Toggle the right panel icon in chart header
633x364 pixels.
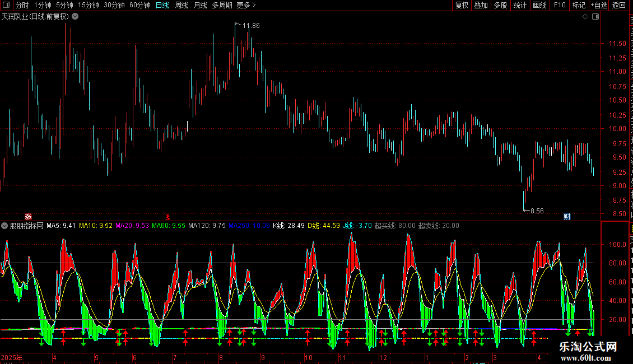(x=595, y=17)
